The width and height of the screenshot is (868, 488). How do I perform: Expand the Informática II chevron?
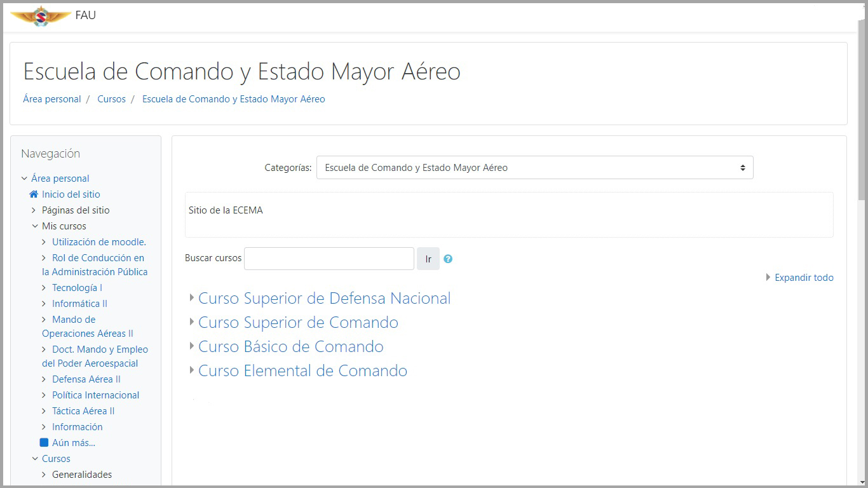(44, 304)
